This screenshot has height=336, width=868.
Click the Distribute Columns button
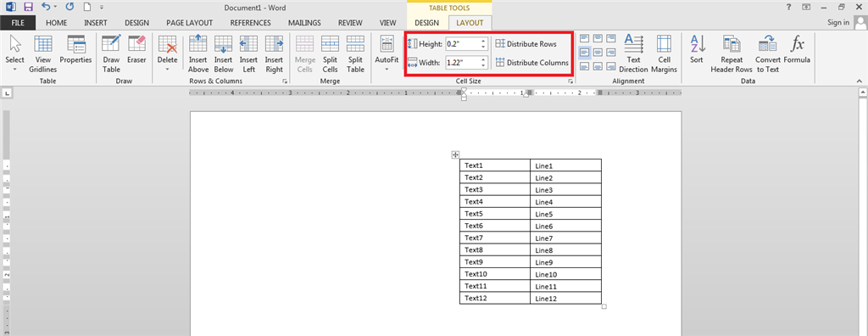tap(532, 63)
